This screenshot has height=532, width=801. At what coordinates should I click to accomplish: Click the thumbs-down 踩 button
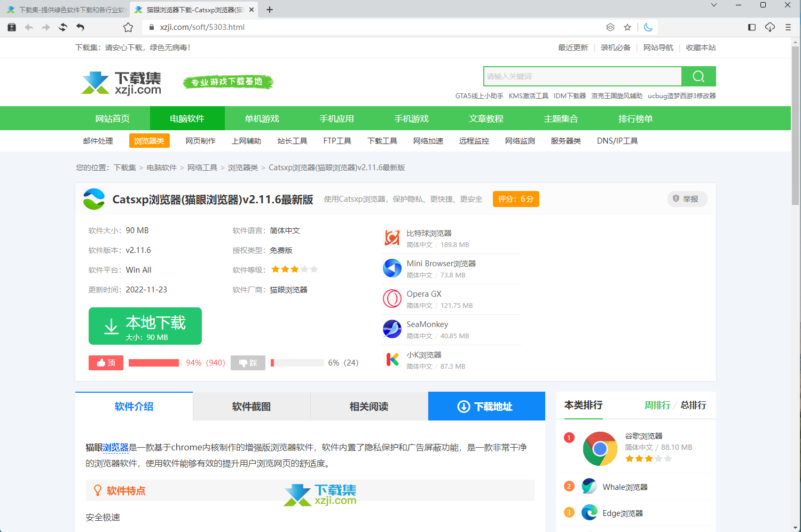[248, 363]
